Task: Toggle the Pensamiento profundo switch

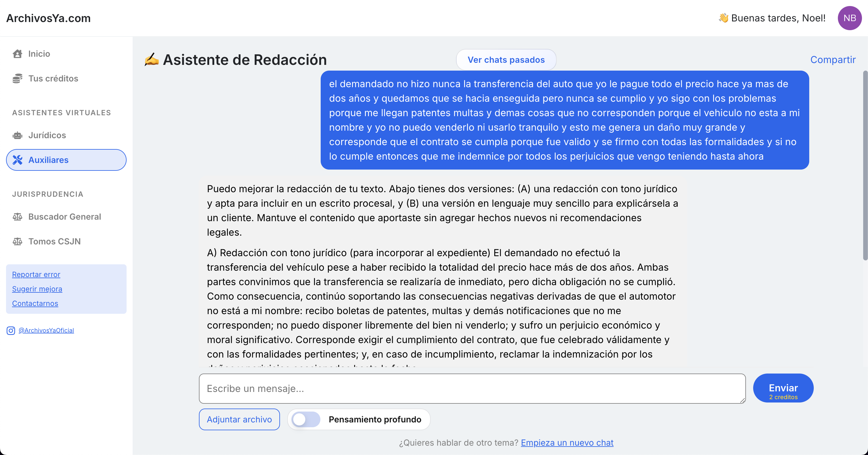Action: [306, 419]
